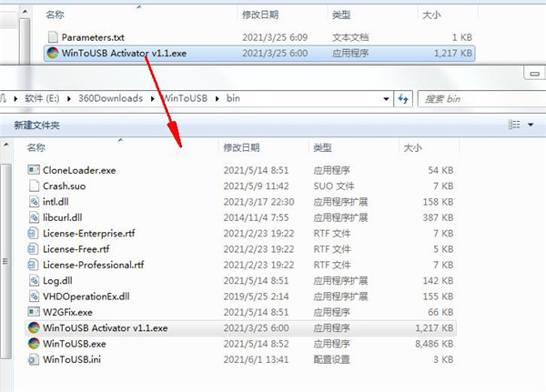Change the view layout with the view icon
The height and width of the screenshot is (392, 546).
[x=514, y=125]
